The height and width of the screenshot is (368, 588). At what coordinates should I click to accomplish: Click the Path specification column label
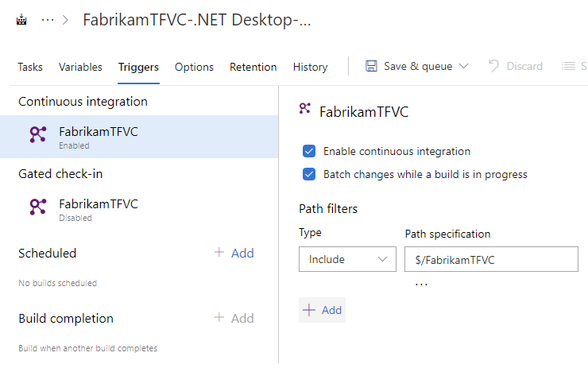pyautogui.click(x=447, y=234)
